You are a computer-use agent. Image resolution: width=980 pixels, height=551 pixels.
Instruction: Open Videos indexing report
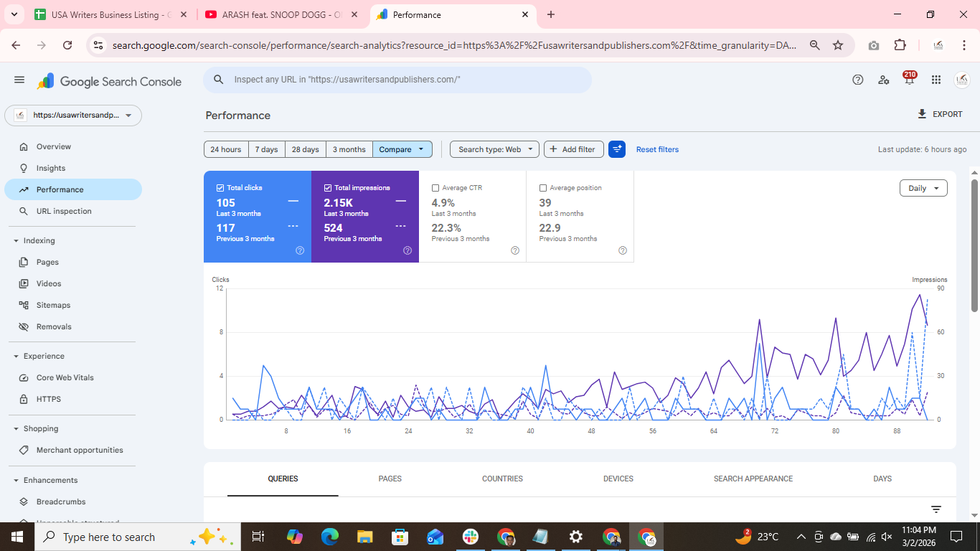click(x=73, y=283)
